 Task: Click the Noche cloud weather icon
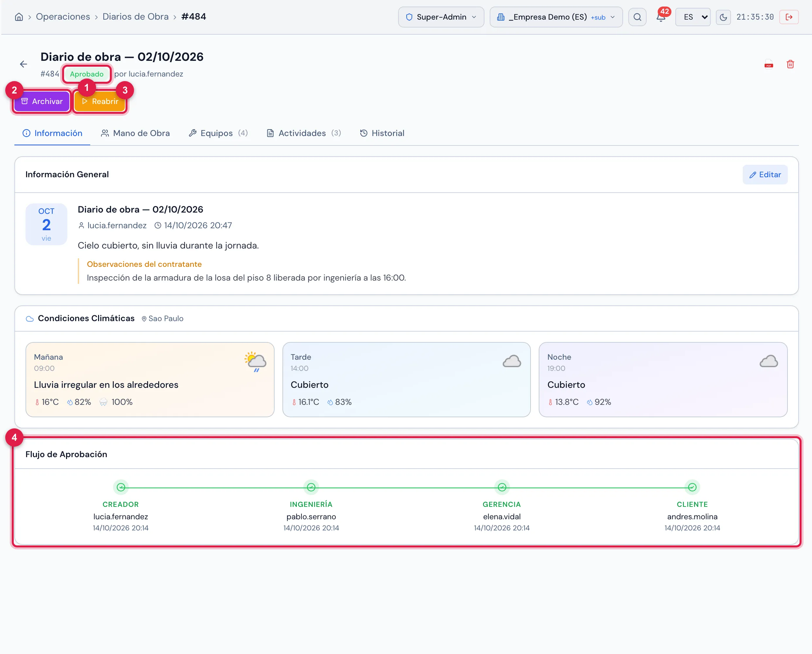(769, 361)
